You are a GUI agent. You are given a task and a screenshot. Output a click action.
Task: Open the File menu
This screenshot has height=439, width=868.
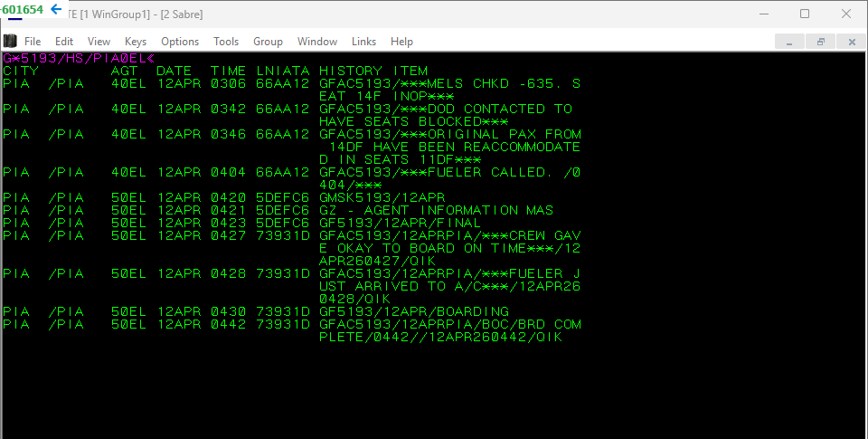tap(33, 42)
